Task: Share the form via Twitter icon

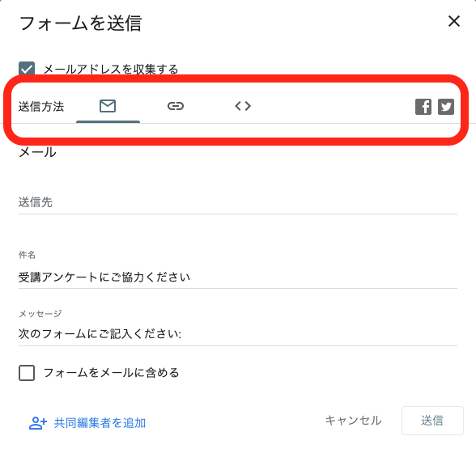Action: click(x=446, y=107)
